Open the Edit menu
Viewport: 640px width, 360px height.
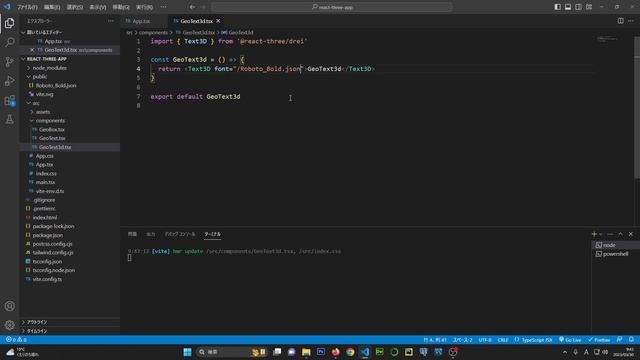tap(52, 7)
